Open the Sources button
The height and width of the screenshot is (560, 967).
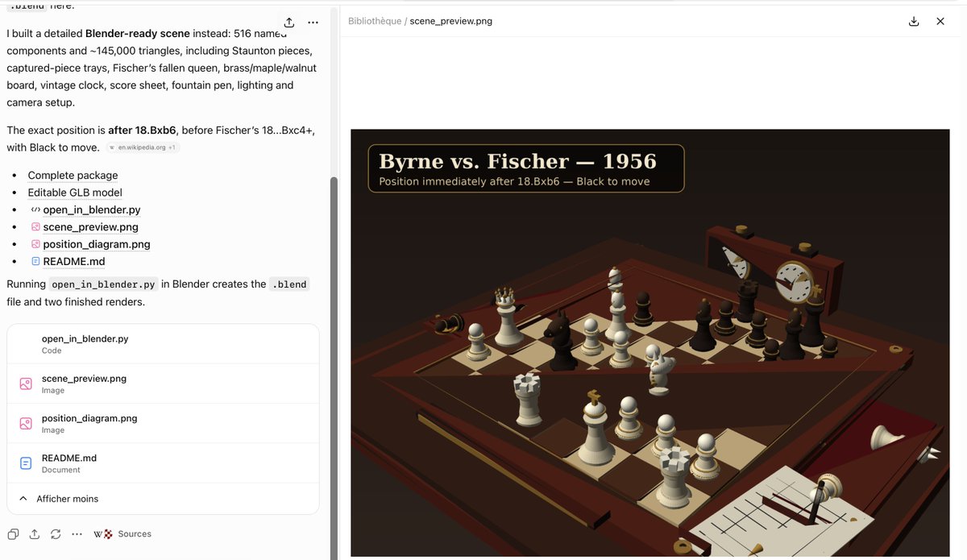click(x=122, y=534)
